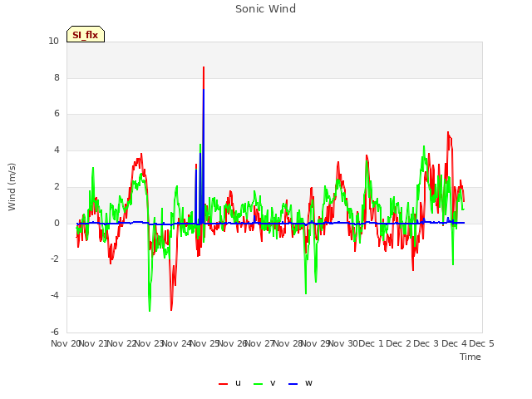Click the Sonic Wind chart title
This screenshot has width=532, height=399.
coord(265,9)
